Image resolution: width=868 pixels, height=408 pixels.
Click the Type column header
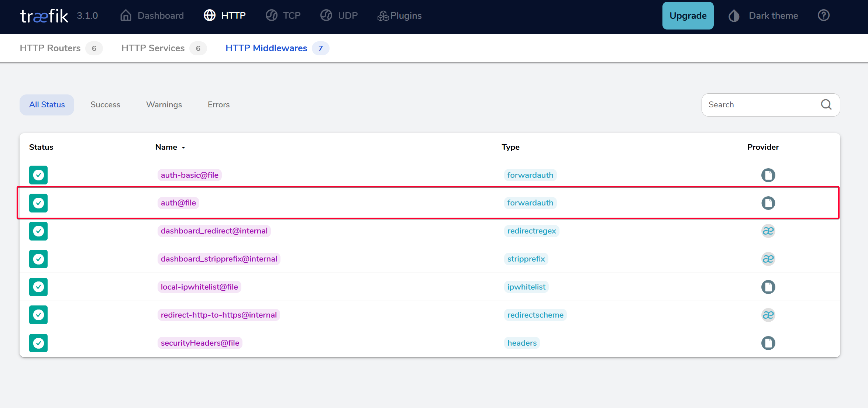510,147
